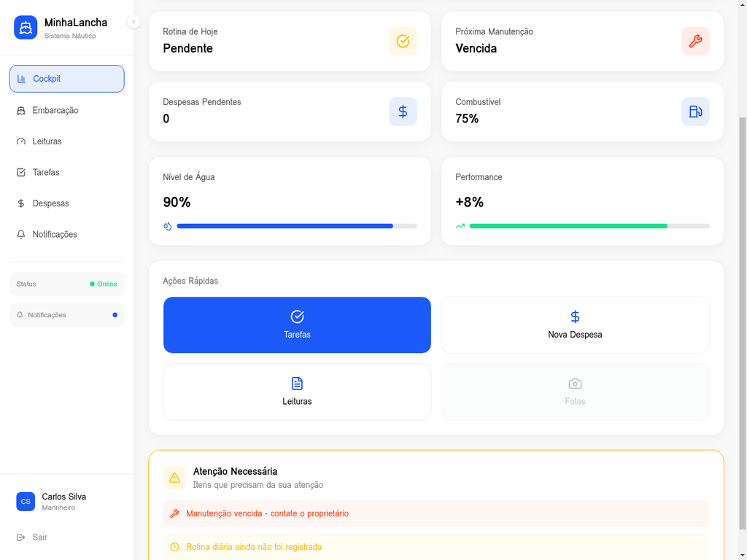Click the Nova Despesa quick action
Image resolution: width=747 pixels, height=560 pixels.
click(575, 325)
